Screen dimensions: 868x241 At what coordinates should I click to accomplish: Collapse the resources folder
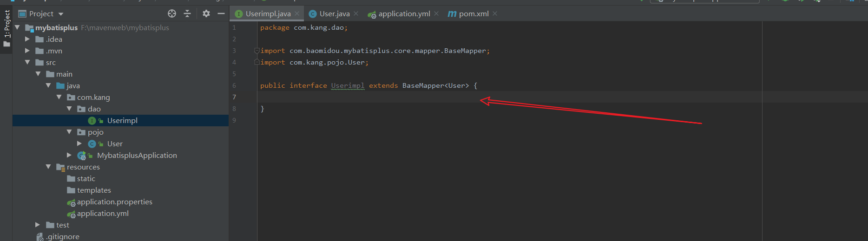click(x=48, y=167)
